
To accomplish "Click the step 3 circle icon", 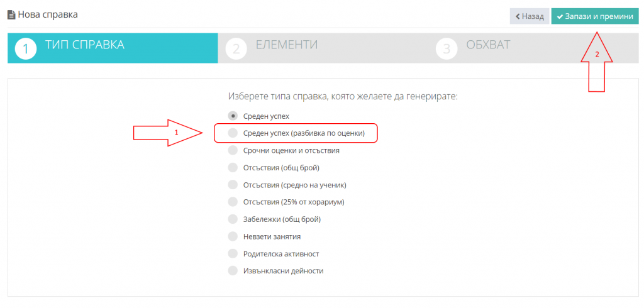I will (x=447, y=49).
